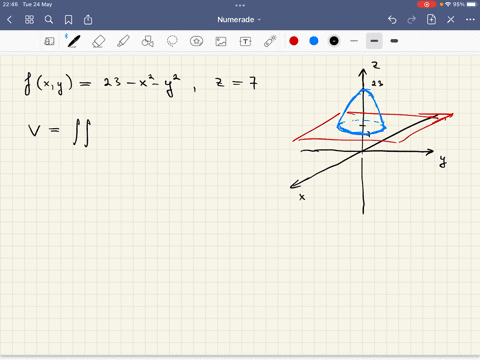480x360 pixels.
Task: Toggle the zoom window tool
Action: [x=49, y=41]
